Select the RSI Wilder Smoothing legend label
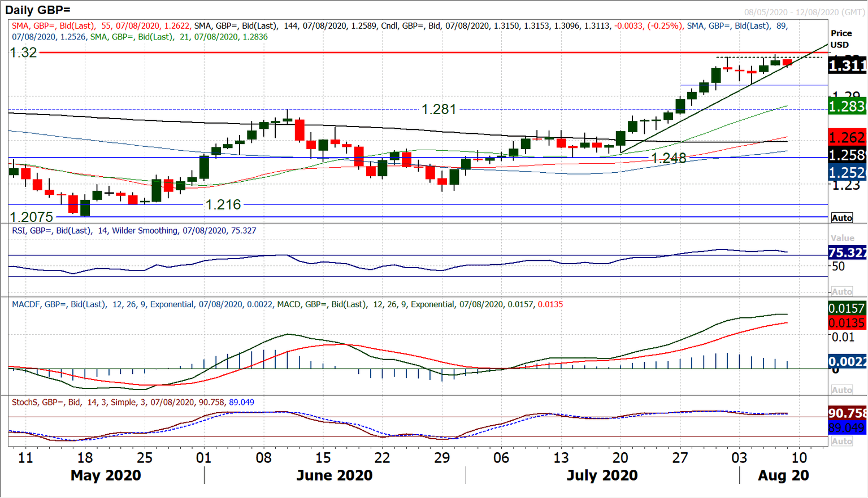This screenshot has height=498, width=868. (x=133, y=230)
